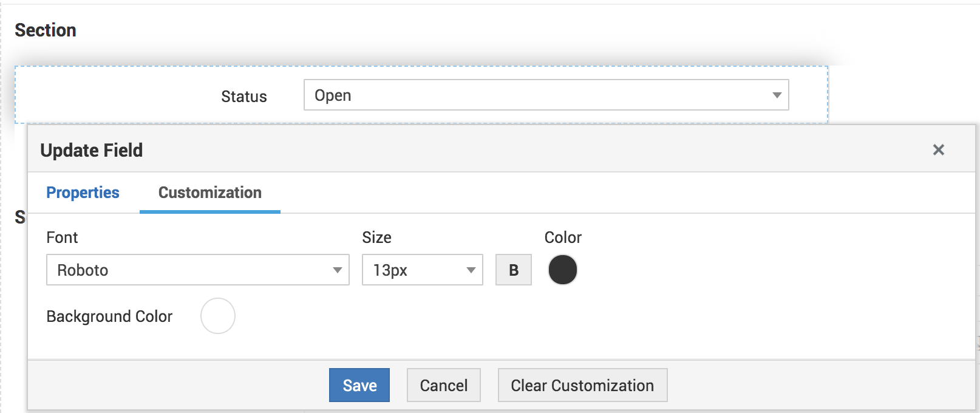The width and height of the screenshot is (980, 413).
Task: Select the Customization tab
Action: pos(210,193)
